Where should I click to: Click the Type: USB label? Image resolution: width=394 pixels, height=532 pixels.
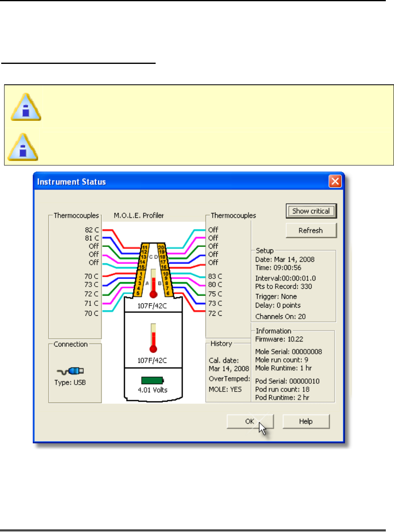(x=70, y=383)
